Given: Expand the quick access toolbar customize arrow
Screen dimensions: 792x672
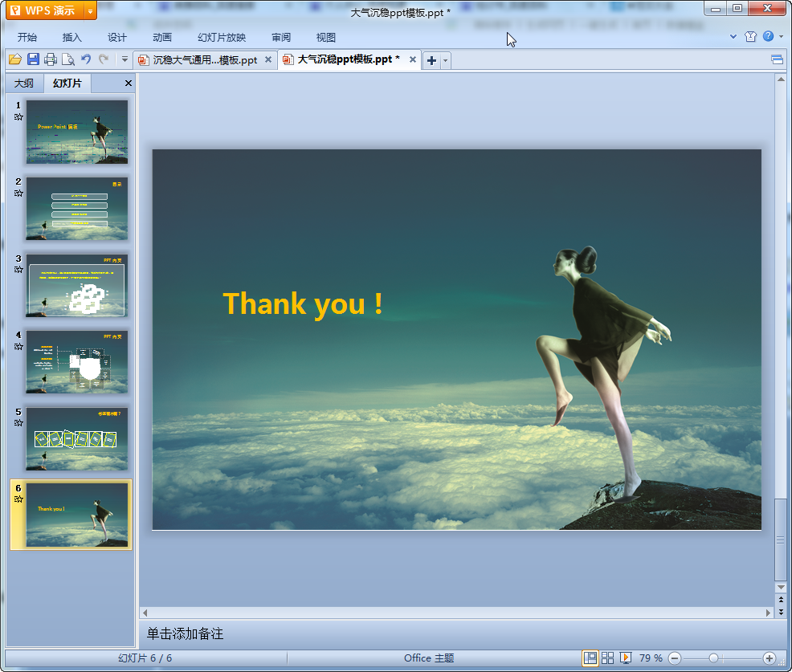Looking at the screenshot, I should pyautogui.click(x=125, y=59).
